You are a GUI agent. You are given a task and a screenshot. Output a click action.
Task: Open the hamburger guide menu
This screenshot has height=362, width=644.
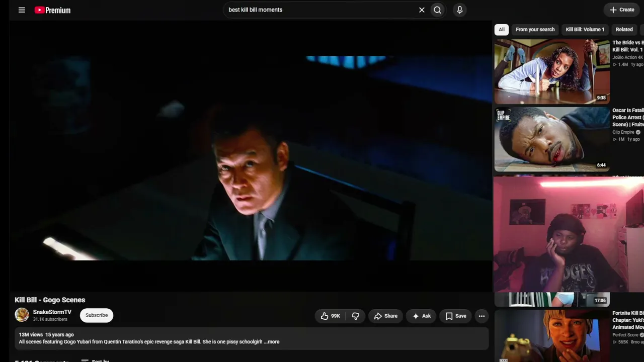click(22, 10)
